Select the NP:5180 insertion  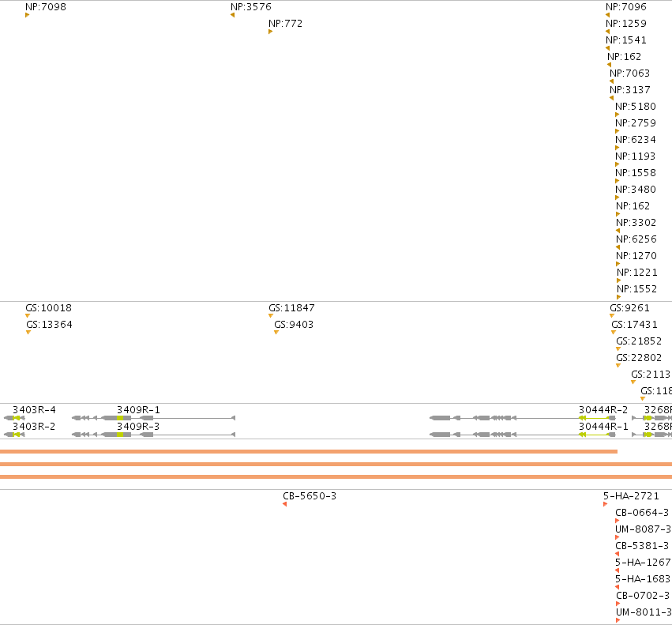tap(636, 107)
